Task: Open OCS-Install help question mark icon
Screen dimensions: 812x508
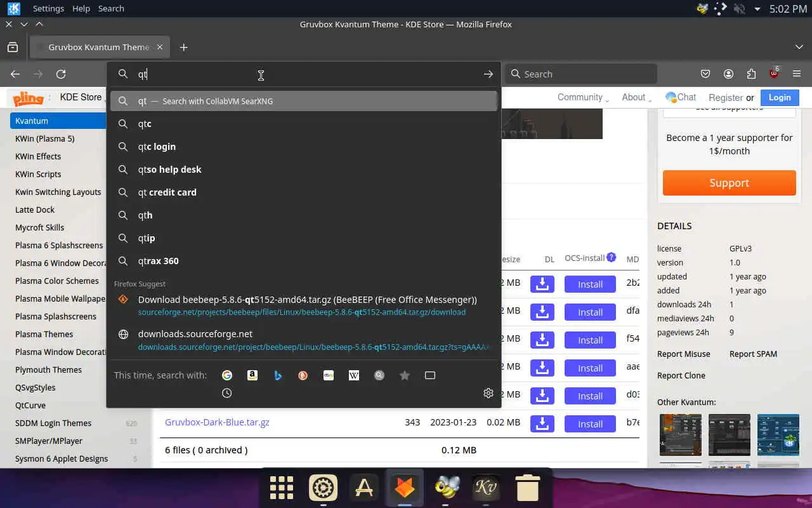Action: [x=611, y=257]
